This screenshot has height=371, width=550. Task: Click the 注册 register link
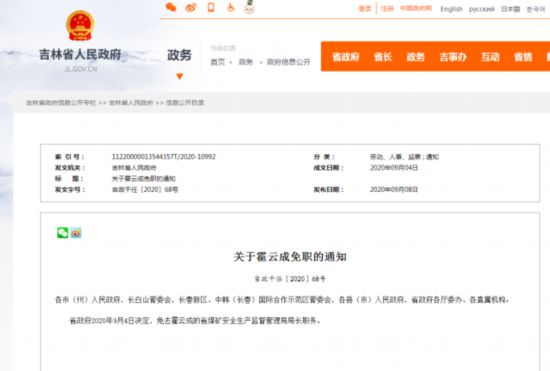[387, 8]
